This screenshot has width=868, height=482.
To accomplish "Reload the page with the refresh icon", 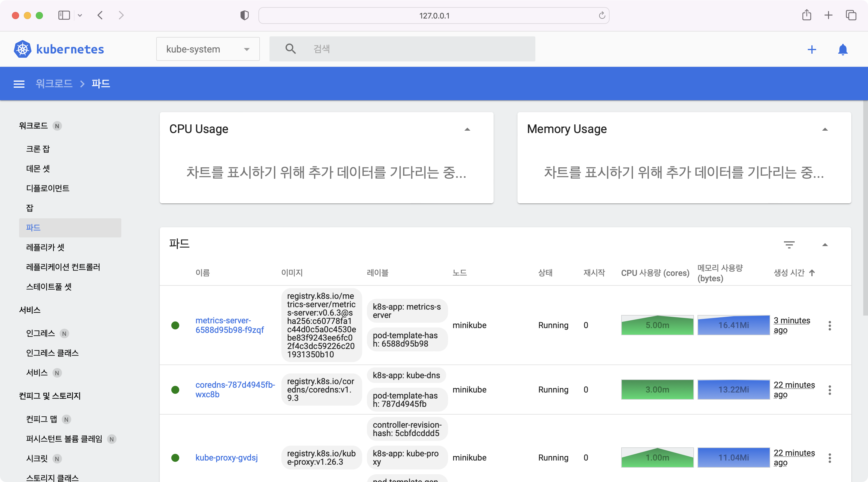I will 602,16.
